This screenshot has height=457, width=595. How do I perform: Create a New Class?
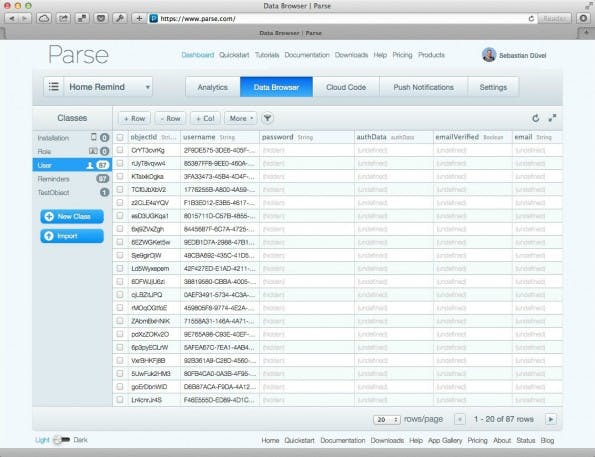click(72, 216)
